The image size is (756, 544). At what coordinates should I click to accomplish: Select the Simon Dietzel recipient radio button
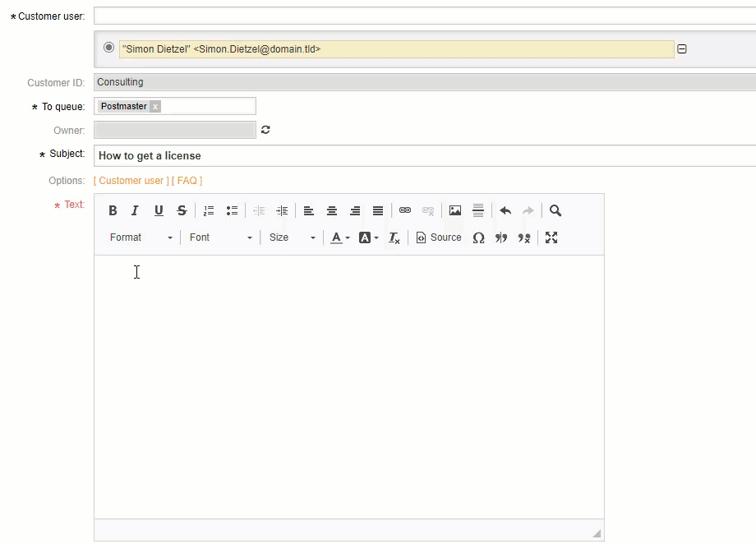(x=108, y=48)
